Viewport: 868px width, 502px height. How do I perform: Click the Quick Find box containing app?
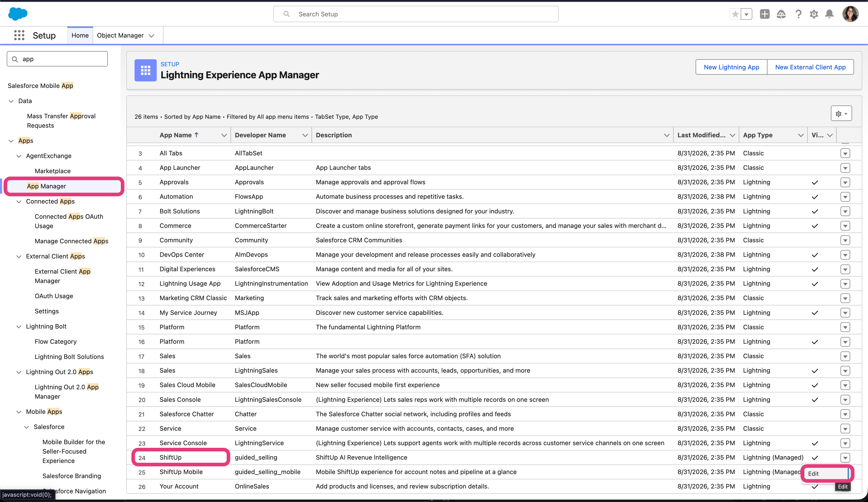(57, 59)
